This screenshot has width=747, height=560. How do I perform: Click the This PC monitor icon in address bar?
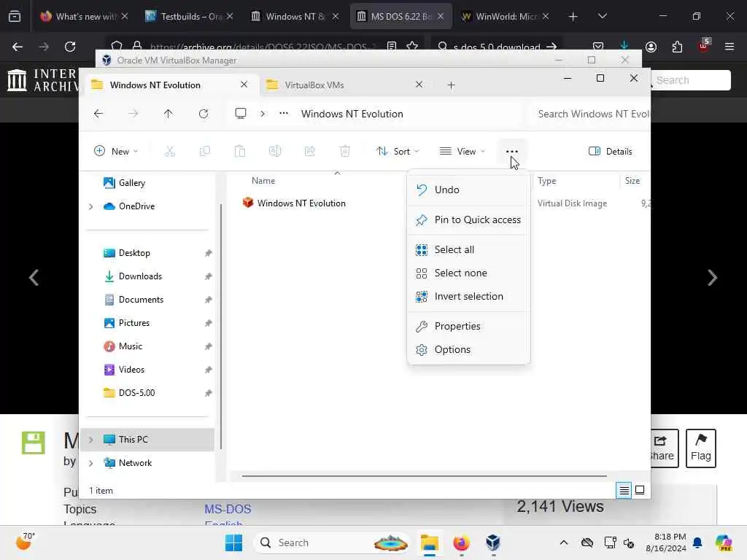[241, 113]
